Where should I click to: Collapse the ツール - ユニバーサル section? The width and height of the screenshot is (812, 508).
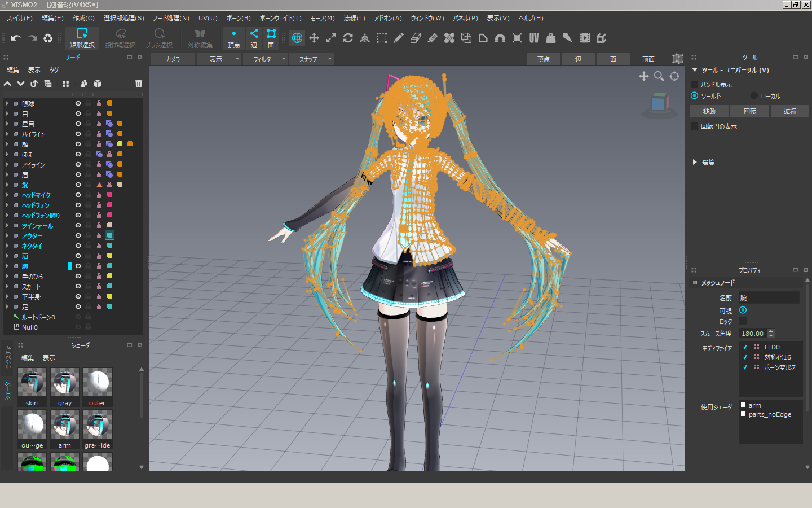tap(695, 70)
